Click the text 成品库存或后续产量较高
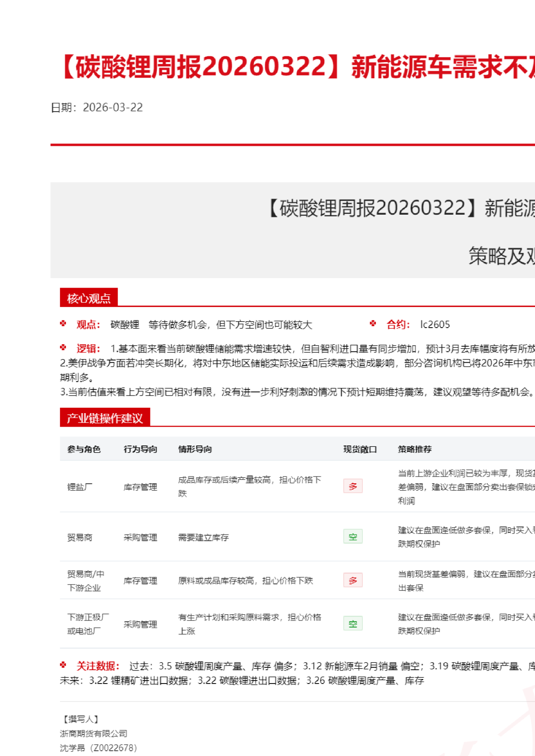535x756 pixels. (x=224, y=480)
